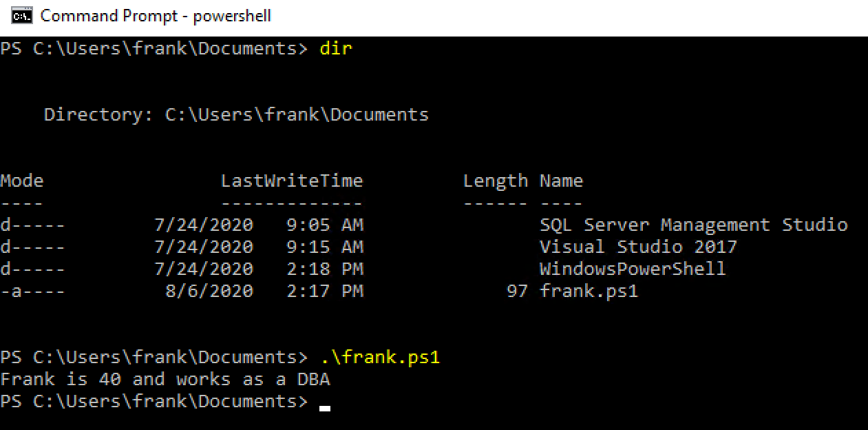Click the file length value "97"
Image resolution: width=868 pixels, height=430 pixels.
coord(517,291)
